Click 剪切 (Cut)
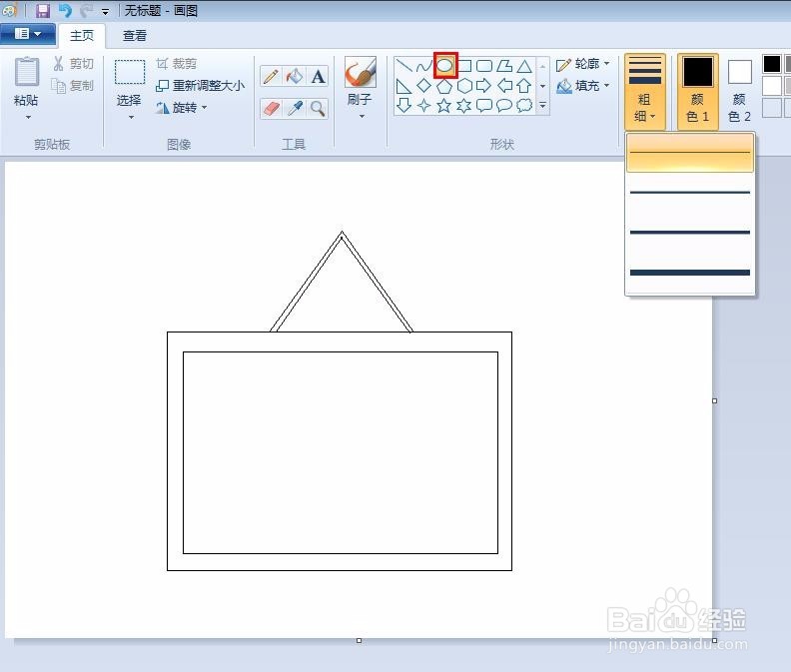This screenshot has width=791, height=672. pyautogui.click(x=74, y=64)
